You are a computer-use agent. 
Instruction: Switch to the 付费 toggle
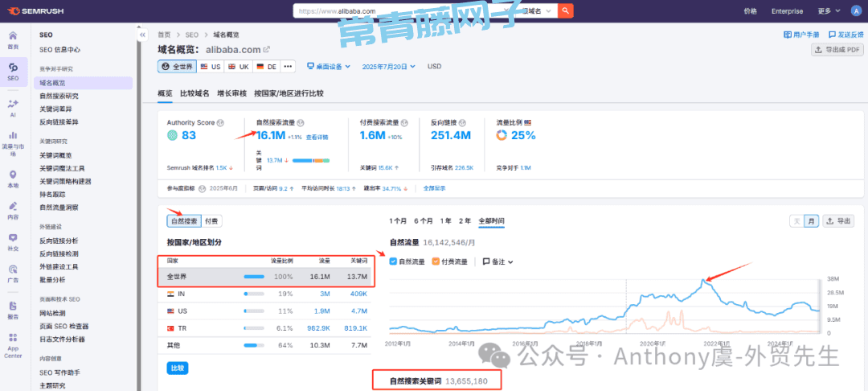(x=211, y=221)
